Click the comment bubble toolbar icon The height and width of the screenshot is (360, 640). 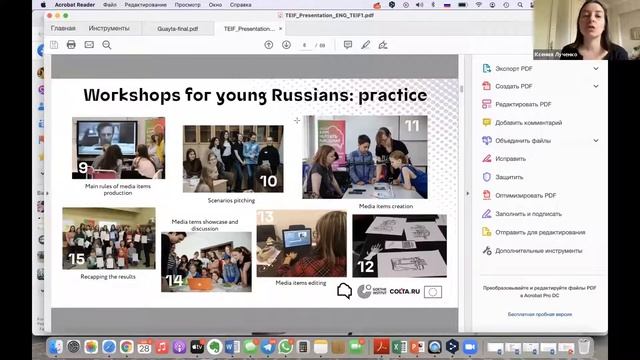pos(348,45)
